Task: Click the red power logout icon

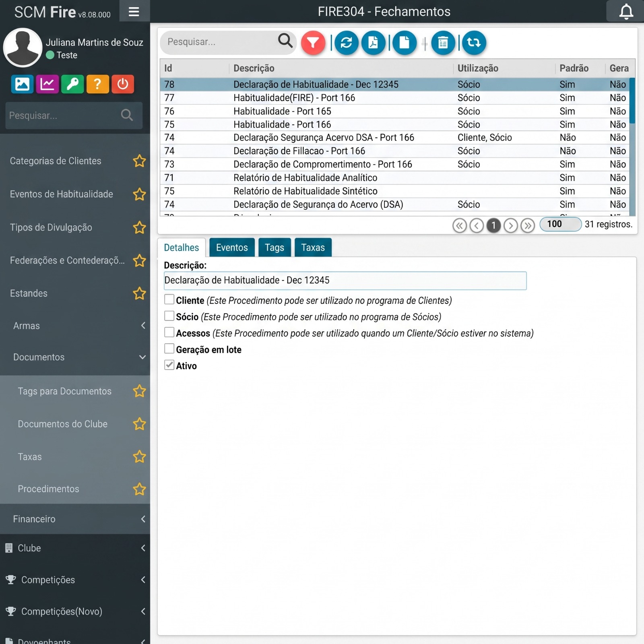Action: (122, 84)
